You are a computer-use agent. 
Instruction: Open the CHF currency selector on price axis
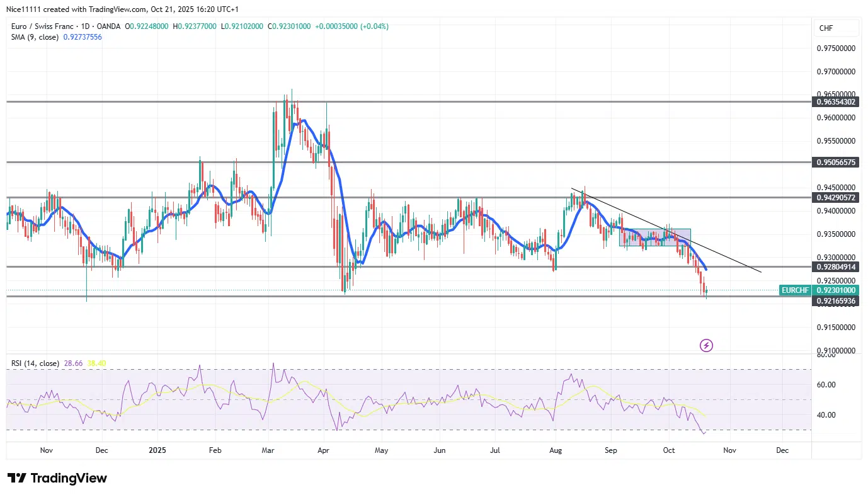pyautogui.click(x=825, y=28)
